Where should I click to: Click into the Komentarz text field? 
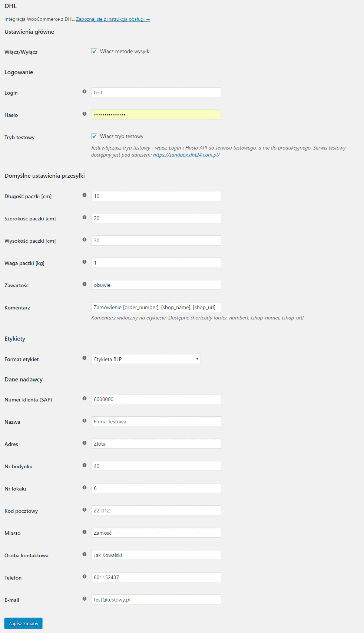pos(156,307)
